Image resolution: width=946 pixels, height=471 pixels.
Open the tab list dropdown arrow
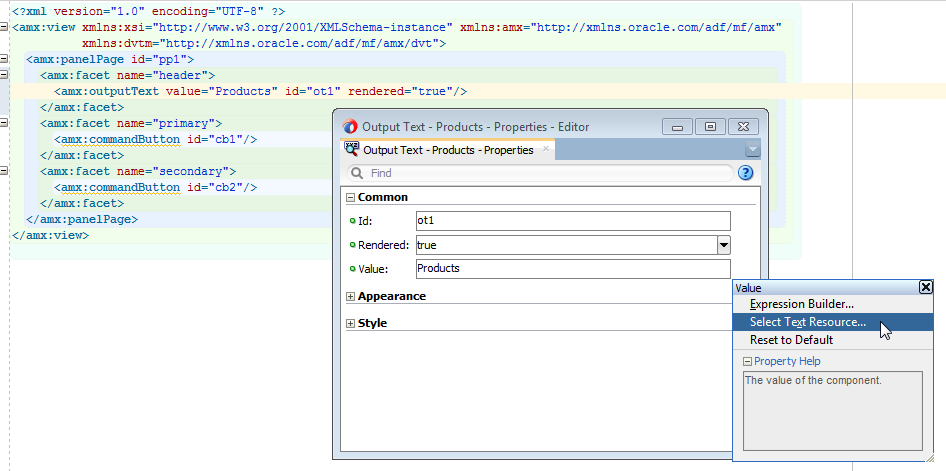pos(752,150)
